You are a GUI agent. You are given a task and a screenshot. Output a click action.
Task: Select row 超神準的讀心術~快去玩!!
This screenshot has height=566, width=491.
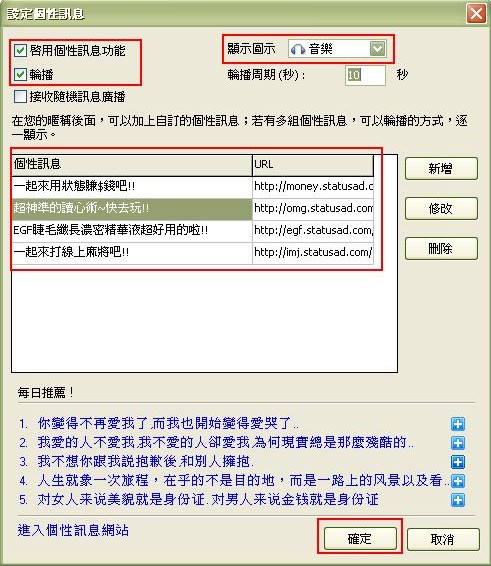pos(132,209)
